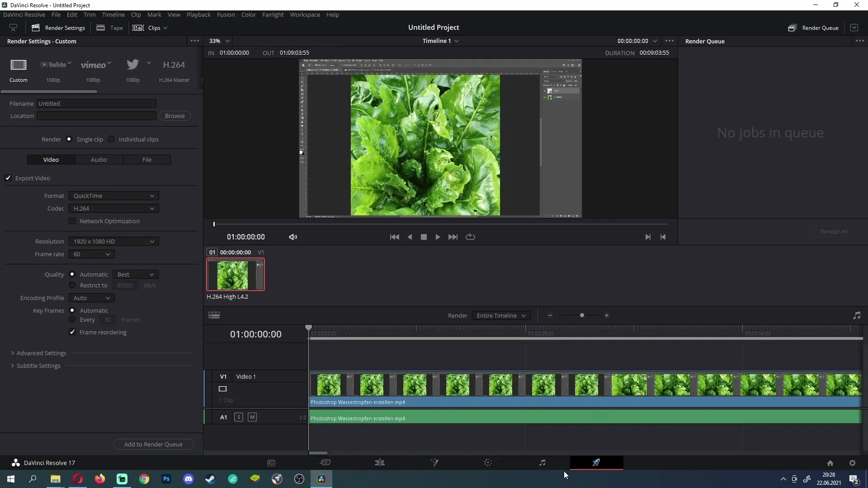Select the audio waveform icon in bottom bar
Image resolution: width=868 pixels, height=488 pixels.
pyautogui.click(x=542, y=462)
